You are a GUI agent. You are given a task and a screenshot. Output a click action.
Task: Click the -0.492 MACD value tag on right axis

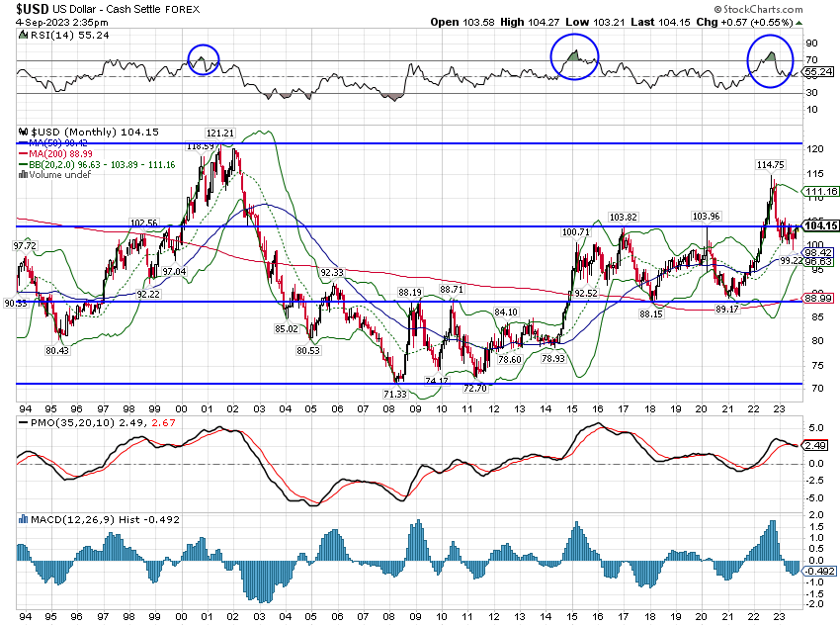point(820,570)
